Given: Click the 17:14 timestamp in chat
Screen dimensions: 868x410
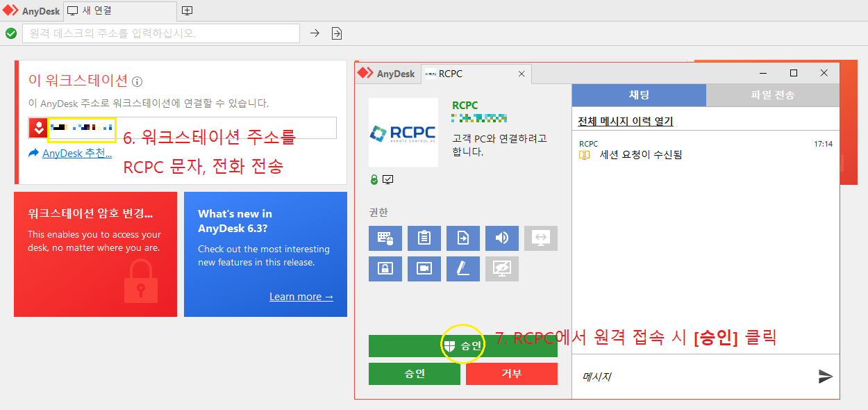Looking at the screenshot, I should point(823,145).
